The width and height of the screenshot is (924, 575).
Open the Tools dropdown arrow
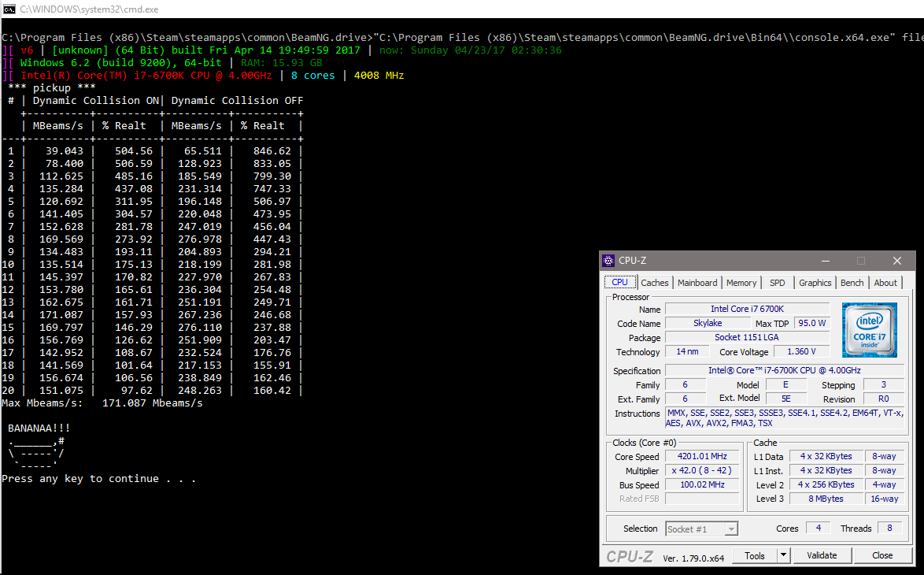point(783,555)
